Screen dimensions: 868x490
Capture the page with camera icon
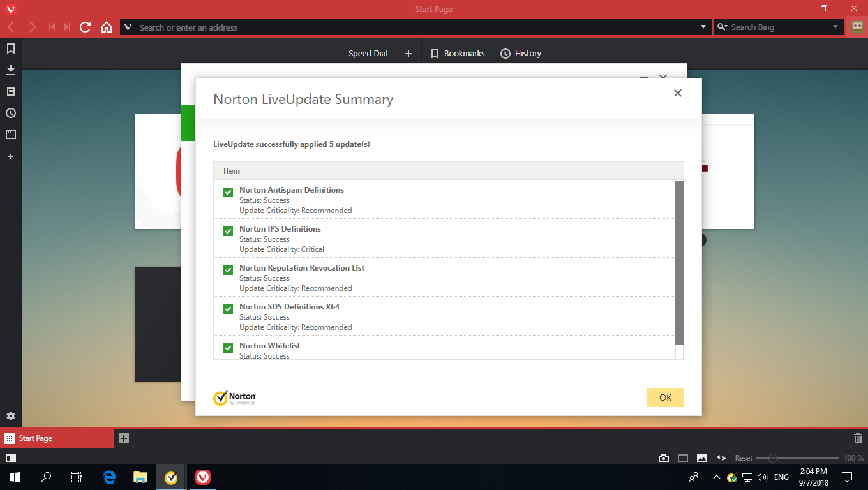(664, 458)
